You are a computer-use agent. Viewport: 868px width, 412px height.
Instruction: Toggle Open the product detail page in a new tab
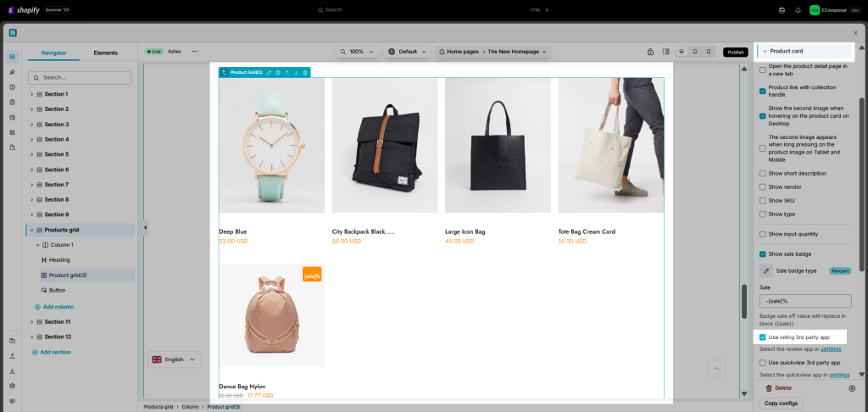point(763,70)
